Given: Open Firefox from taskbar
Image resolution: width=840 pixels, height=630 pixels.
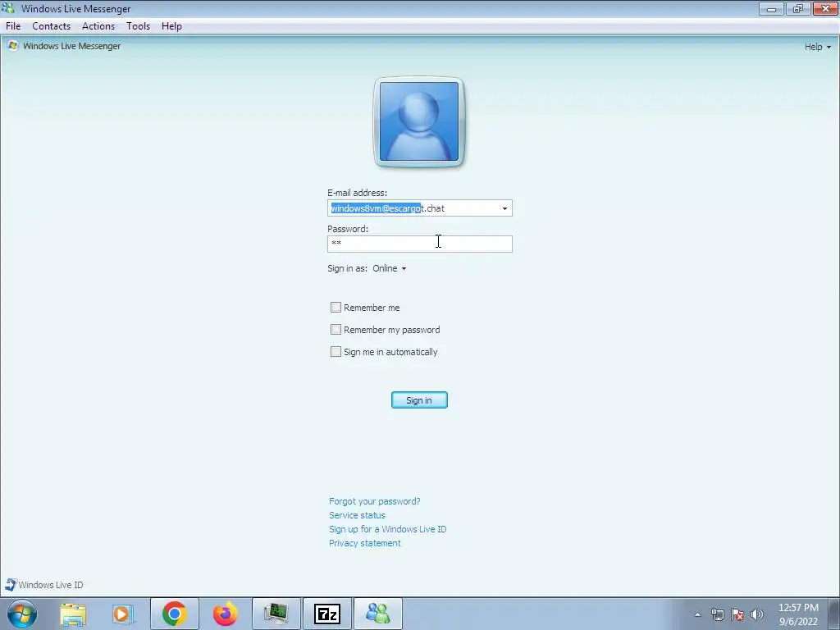Looking at the screenshot, I should [x=225, y=614].
